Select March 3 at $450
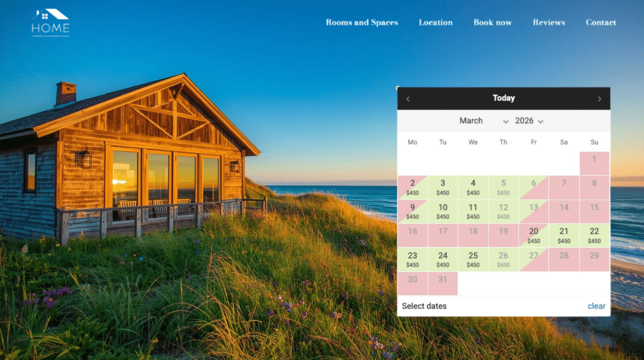644x360 pixels. point(443,187)
